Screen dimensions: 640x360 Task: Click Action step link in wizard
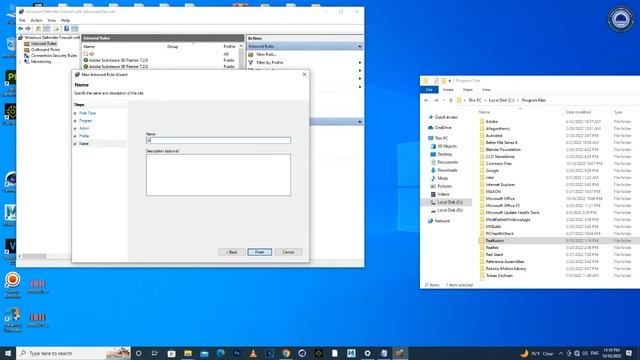[x=84, y=128]
